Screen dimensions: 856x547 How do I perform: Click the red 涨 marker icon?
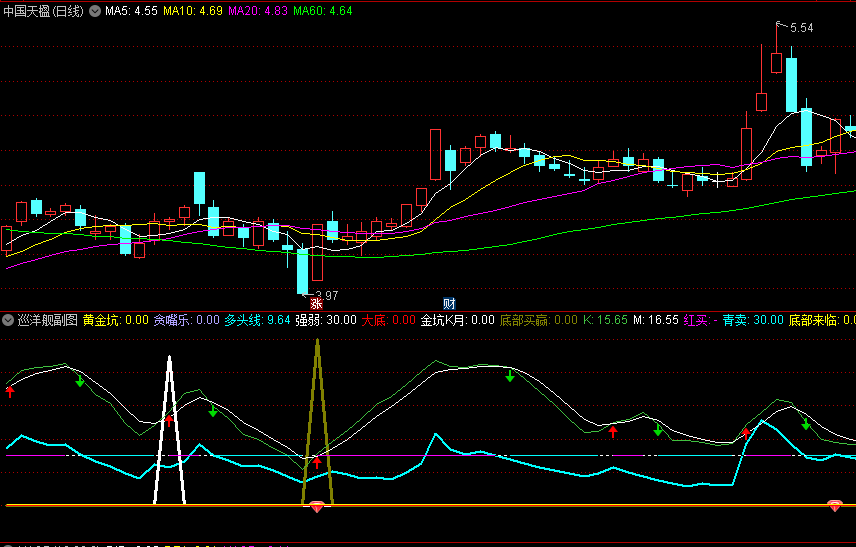click(316, 303)
